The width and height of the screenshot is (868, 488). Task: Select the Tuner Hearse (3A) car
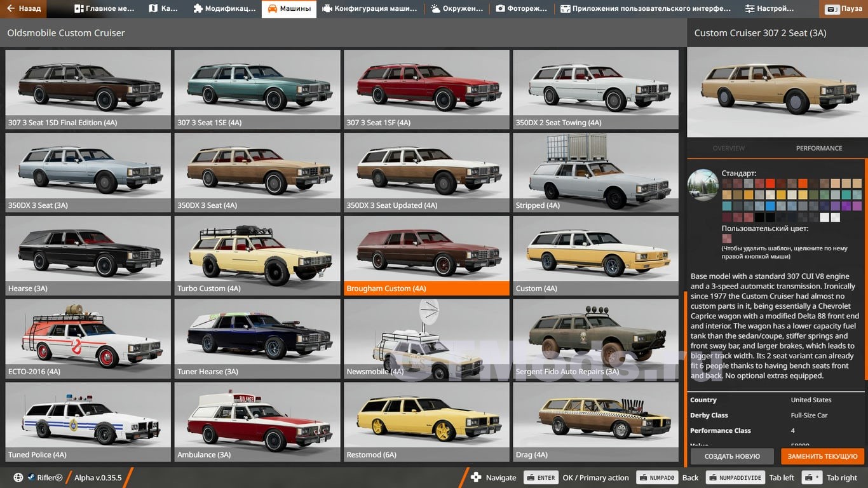pos(257,339)
